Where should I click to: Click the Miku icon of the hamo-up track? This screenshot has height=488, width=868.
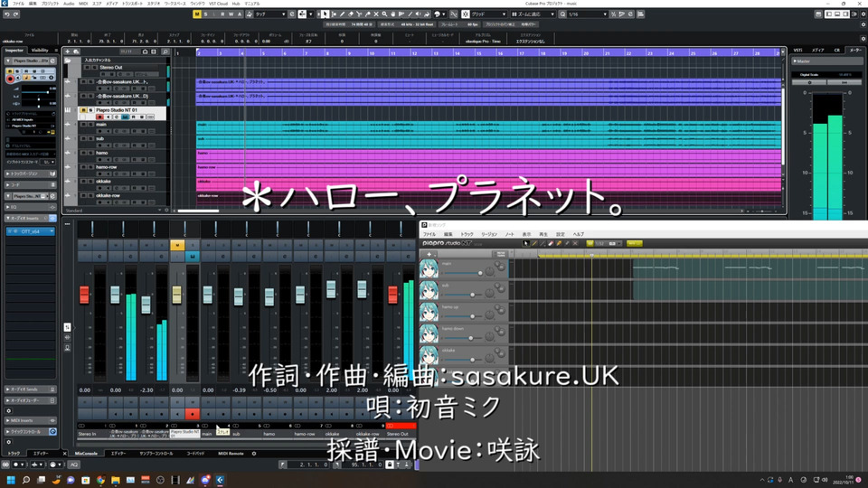429,312
